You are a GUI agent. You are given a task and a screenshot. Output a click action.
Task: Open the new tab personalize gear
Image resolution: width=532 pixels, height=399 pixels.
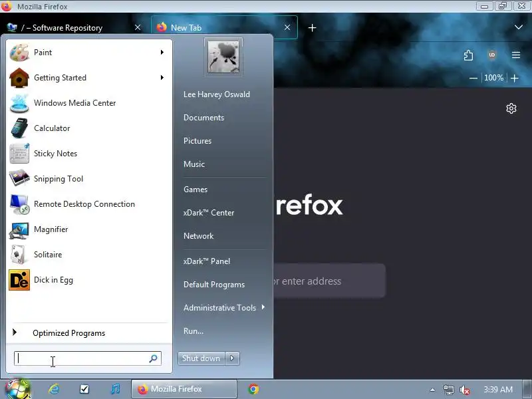point(511,108)
